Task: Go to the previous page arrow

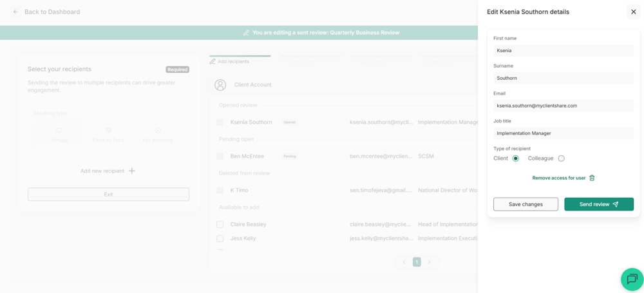Action: [404, 262]
